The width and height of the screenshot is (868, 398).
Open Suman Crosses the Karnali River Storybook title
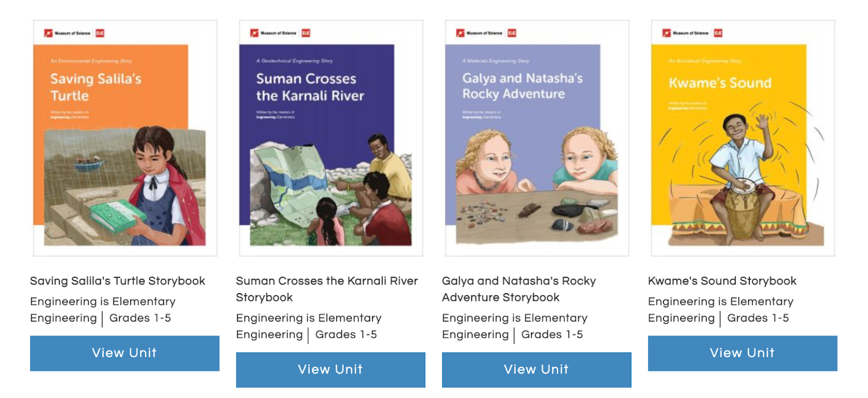tap(327, 289)
